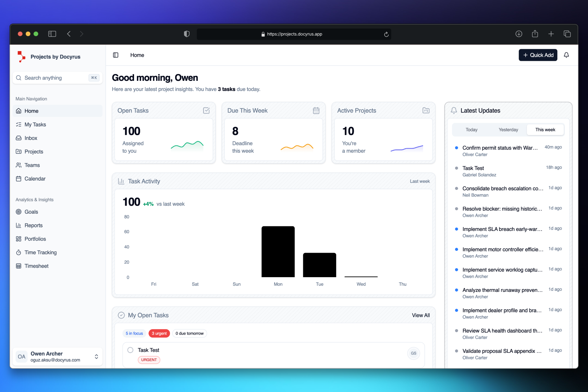The height and width of the screenshot is (392, 588).
Task: Open View All for My Open Tasks
Action: coord(420,315)
